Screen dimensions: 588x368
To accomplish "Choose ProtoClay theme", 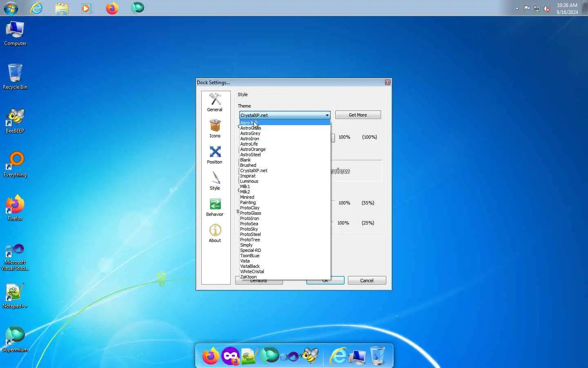I will 285,208.
